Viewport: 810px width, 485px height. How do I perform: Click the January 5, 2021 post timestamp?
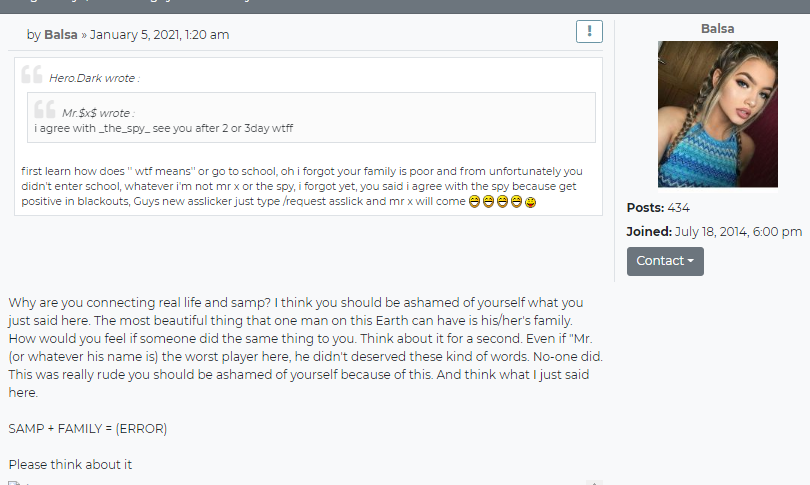pos(160,35)
